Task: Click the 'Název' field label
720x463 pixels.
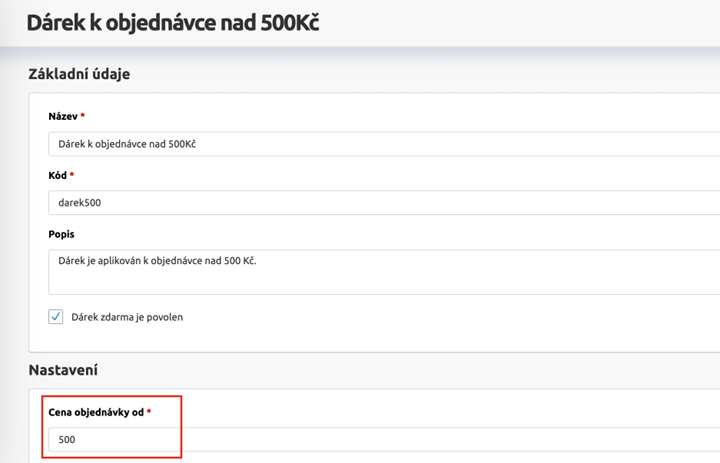Action: coord(63,116)
